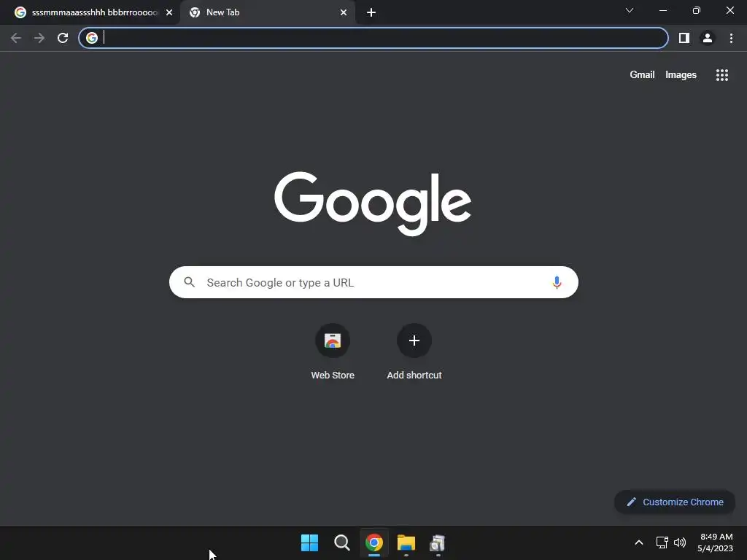Restore down the Chrome window
Image resolution: width=747 pixels, height=560 pixels.
697,10
